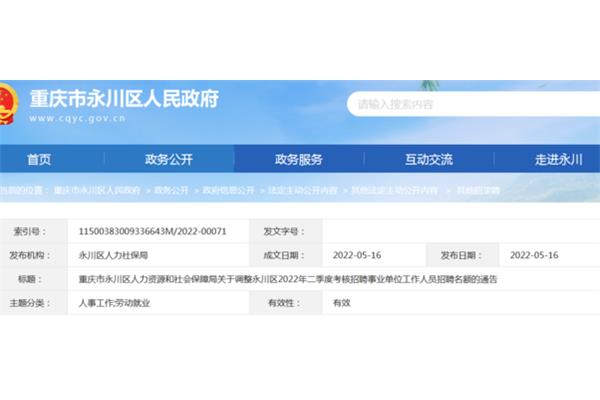Open the 政务公开 navigation tab

pyautogui.click(x=169, y=159)
